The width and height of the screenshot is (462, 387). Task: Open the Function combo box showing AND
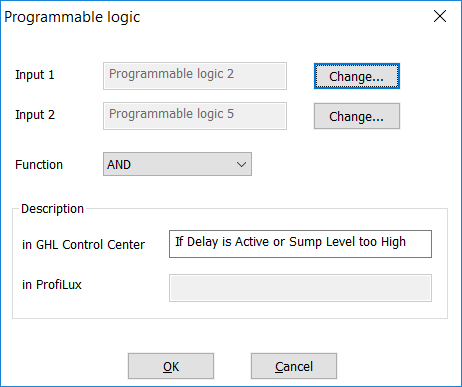click(177, 164)
